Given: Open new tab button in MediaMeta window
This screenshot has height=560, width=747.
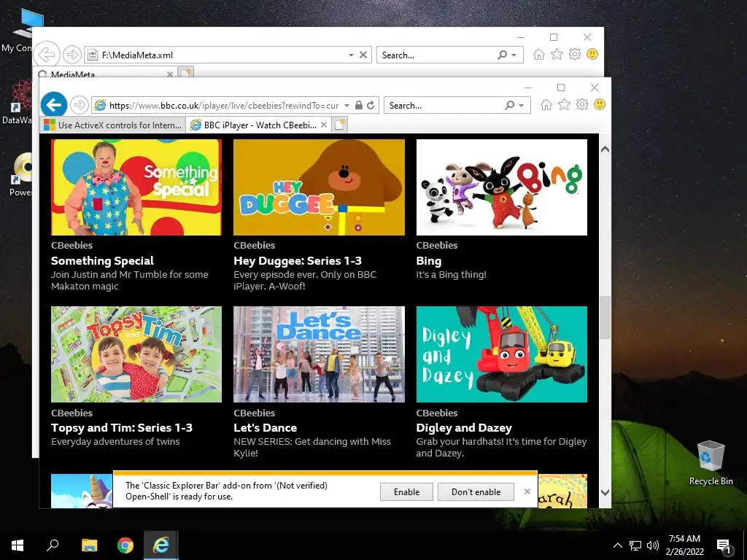Looking at the screenshot, I should [x=185, y=72].
